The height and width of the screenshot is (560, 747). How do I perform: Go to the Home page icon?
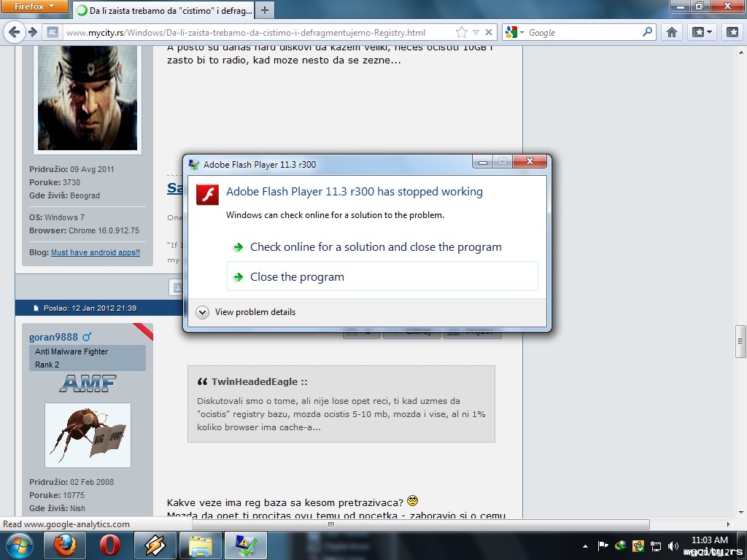[x=671, y=32]
